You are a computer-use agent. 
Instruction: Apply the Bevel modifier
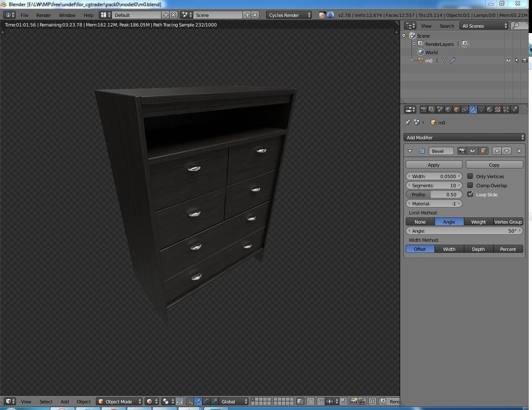pyautogui.click(x=434, y=164)
